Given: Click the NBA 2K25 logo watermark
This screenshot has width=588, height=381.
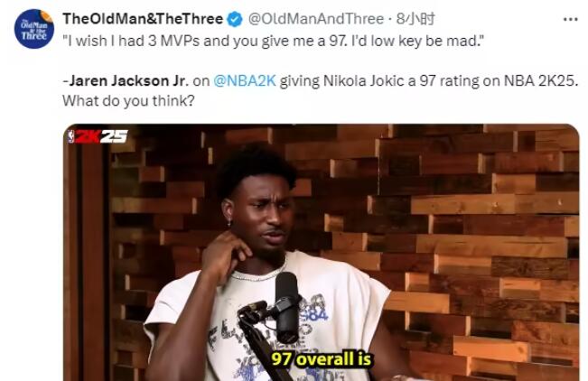Looking at the screenshot, I should click(x=98, y=136).
